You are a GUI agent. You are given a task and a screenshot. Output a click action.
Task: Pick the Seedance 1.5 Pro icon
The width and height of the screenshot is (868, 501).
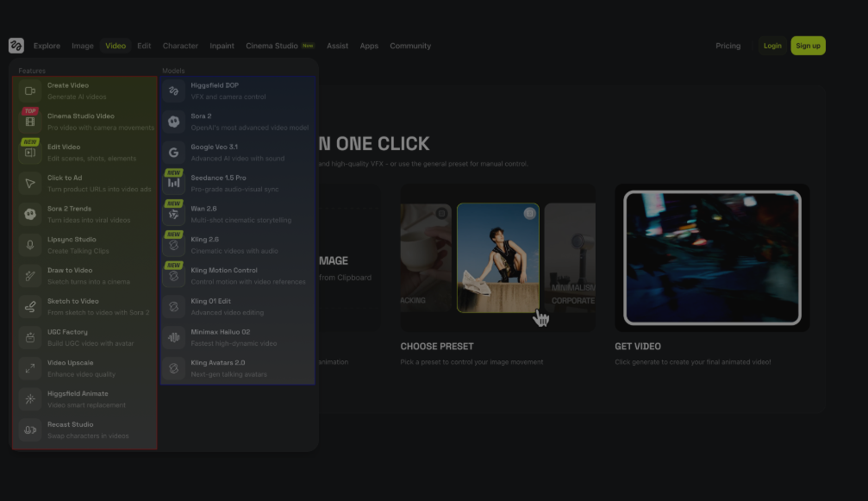pos(173,183)
